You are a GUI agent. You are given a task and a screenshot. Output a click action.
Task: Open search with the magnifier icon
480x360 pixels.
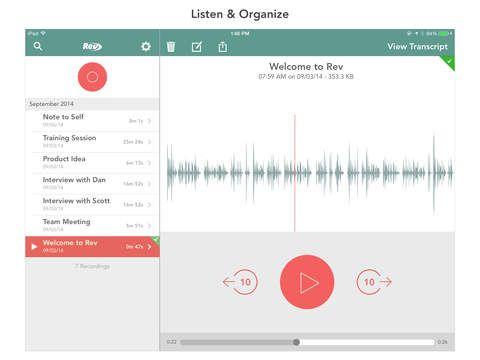(x=38, y=46)
